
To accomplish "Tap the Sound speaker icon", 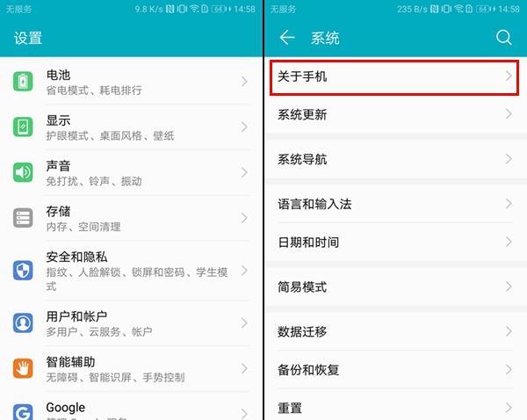I will tap(23, 172).
